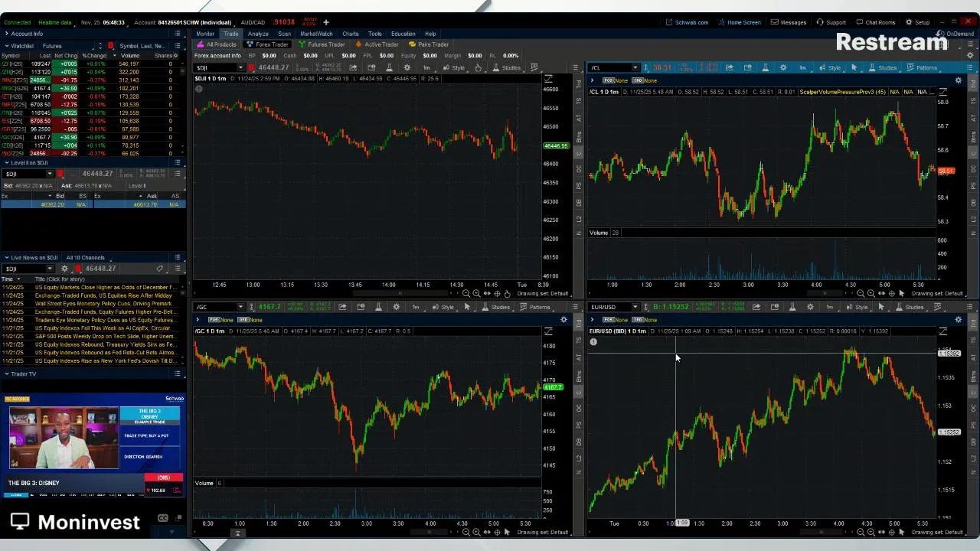Screen dimensions: 980x551
Task: Open Studies on $DJI chart
Action: (507, 67)
